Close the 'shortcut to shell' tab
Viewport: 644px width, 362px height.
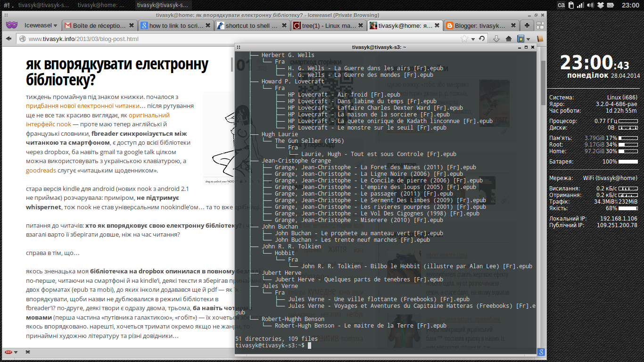284,25
